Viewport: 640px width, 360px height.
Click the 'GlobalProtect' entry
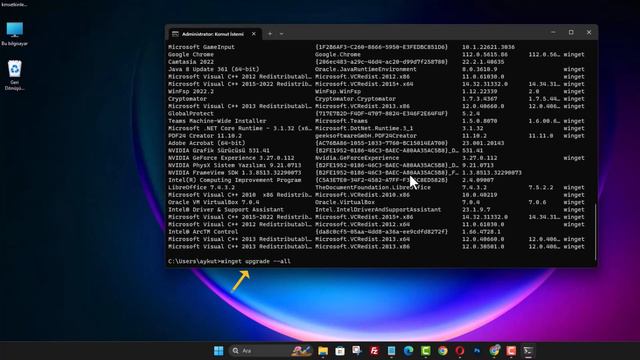pos(191,113)
